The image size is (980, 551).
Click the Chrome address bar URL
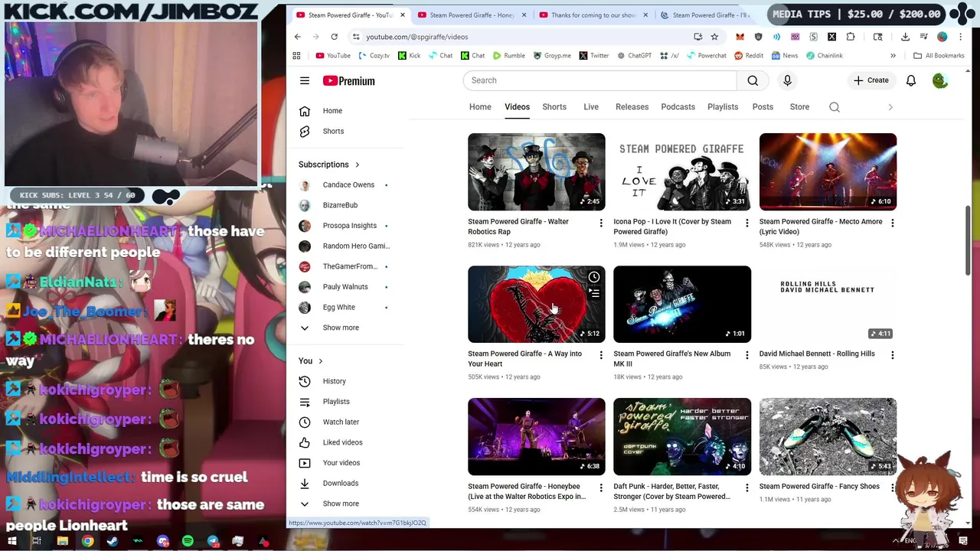click(x=416, y=37)
